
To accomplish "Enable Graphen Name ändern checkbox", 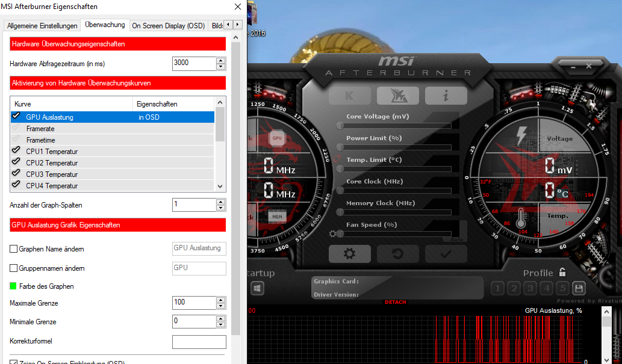I will click(13, 248).
